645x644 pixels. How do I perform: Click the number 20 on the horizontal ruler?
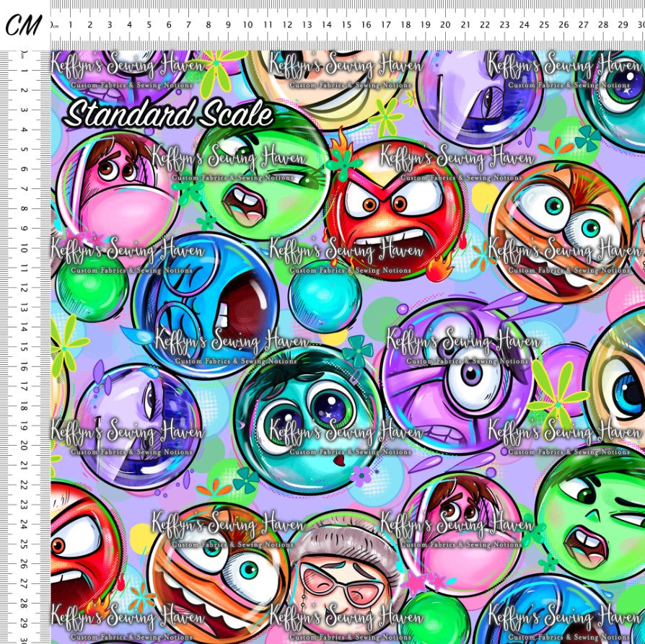click(x=445, y=25)
